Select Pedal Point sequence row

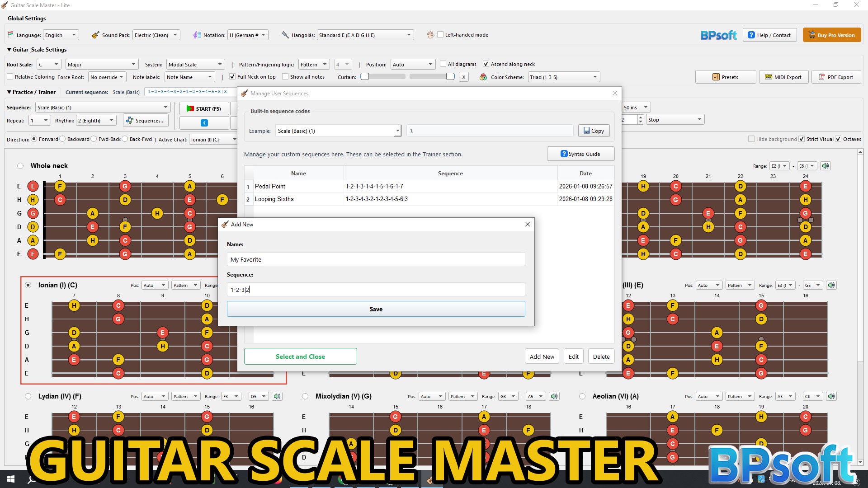(x=429, y=186)
